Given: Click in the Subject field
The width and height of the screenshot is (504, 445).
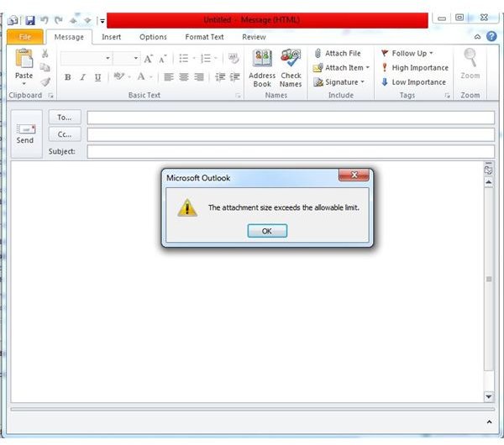Looking at the screenshot, I should click(x=291, y=151).
